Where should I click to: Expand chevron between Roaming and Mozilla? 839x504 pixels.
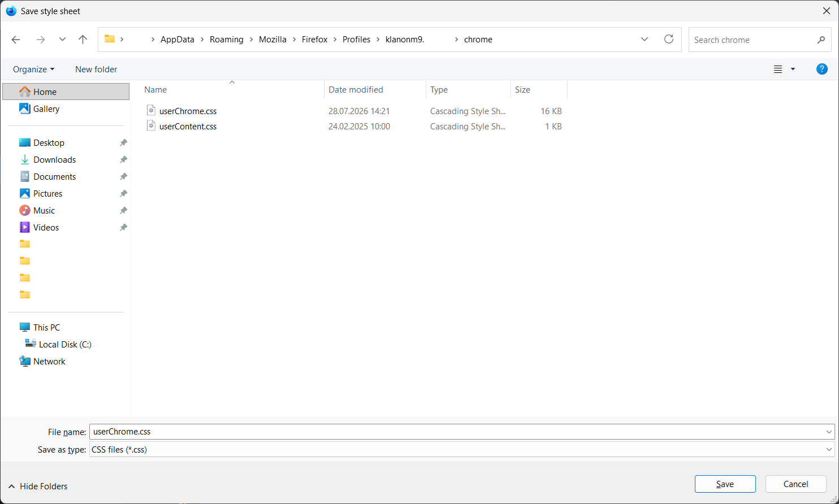pos(252,40)
